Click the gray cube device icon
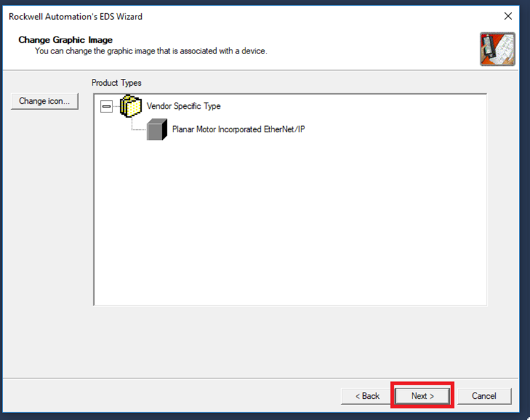Screen dimensions: 530x420 pos(157,130)
